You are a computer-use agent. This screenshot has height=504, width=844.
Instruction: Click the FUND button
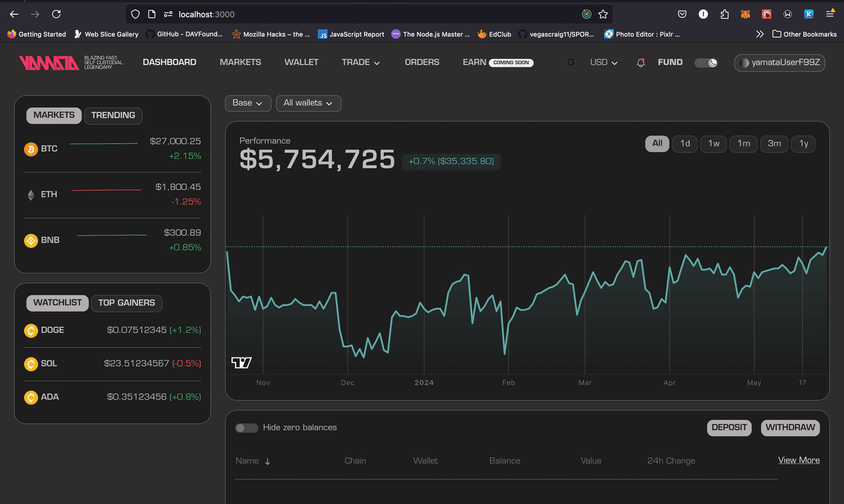[670, 62]
